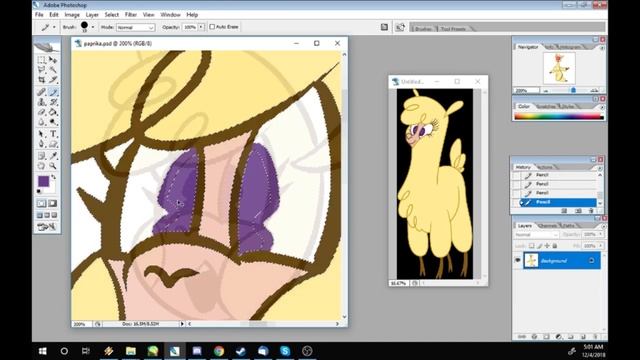Select the Lasso tool

[x=42, y=70]
